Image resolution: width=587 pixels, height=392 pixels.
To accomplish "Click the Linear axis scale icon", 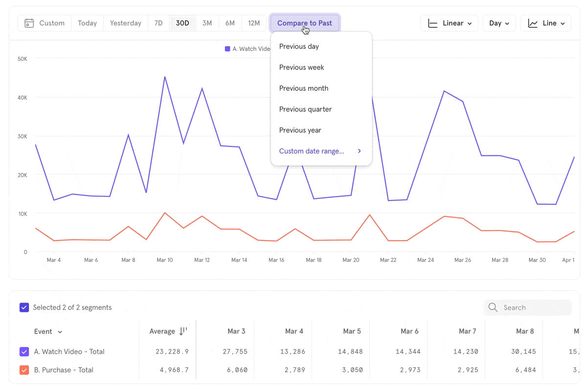I will click(432, 23).
